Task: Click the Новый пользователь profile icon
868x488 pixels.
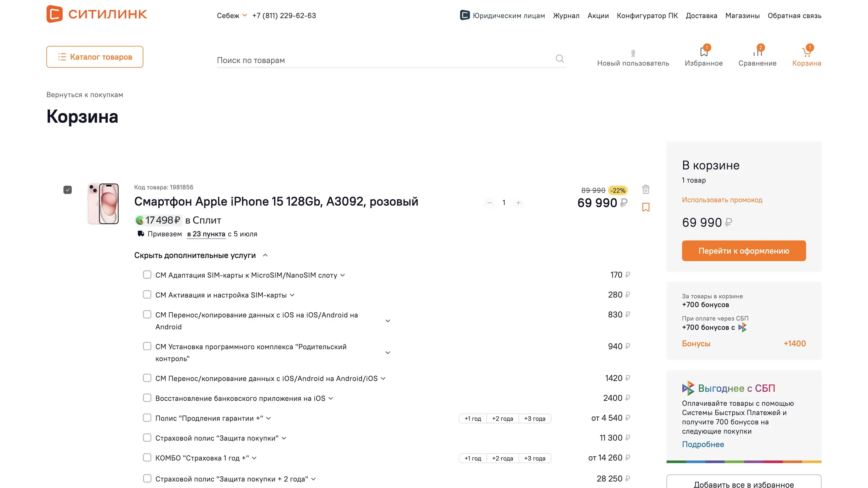Action: point(633,53)
